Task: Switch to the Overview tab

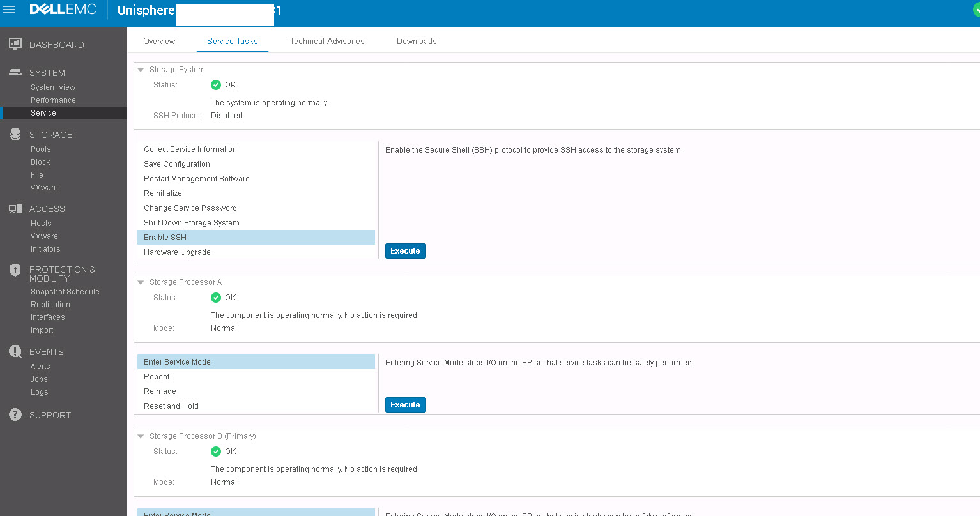Action: click(x=159, y=41)
